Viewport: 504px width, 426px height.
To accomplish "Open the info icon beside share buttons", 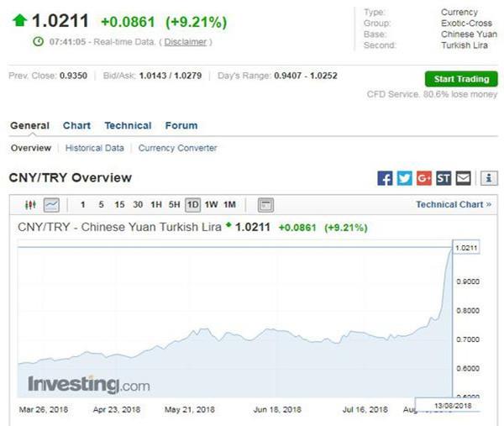I will pyautogui.click(x=489, y=178).
